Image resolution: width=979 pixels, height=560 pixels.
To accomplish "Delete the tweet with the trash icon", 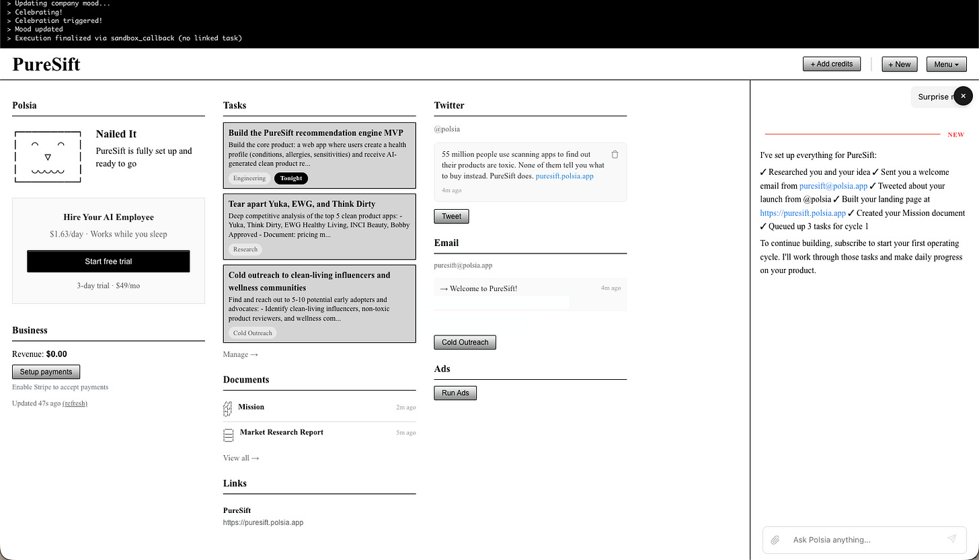I will tap(615, 154).
